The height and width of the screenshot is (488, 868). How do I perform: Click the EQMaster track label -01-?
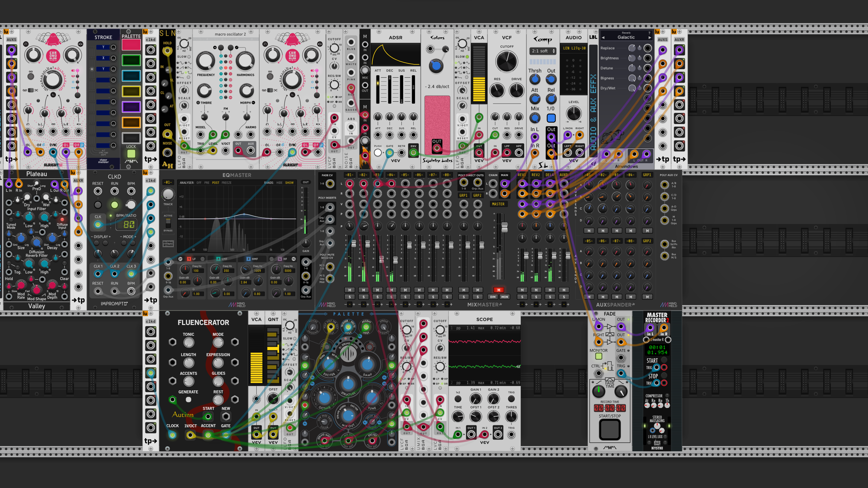click(168, 182)
